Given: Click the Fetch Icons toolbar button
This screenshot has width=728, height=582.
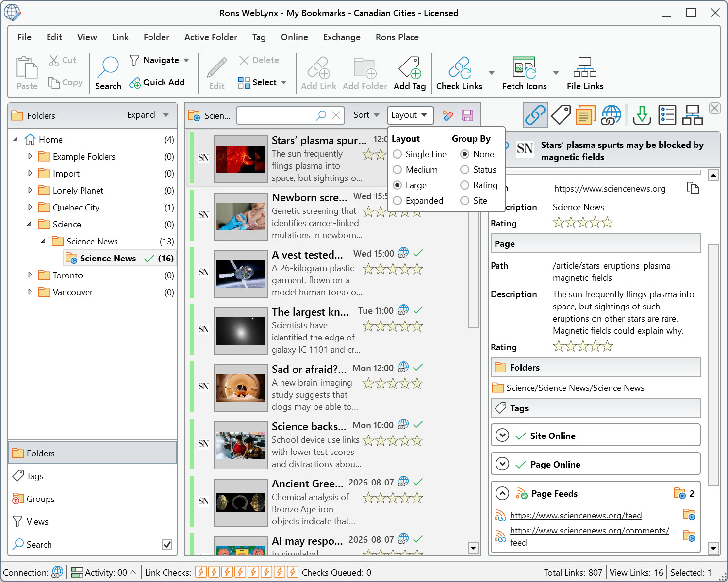Looking at the screenshot, I should (524, 73).
